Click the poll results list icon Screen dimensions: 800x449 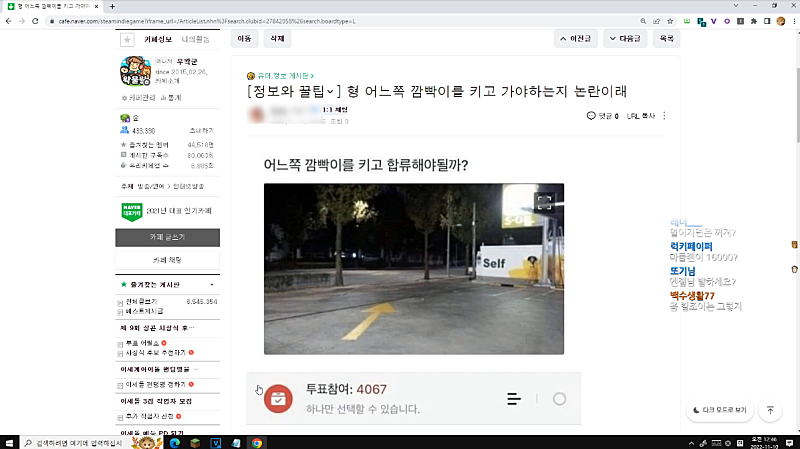pos(514,399)
